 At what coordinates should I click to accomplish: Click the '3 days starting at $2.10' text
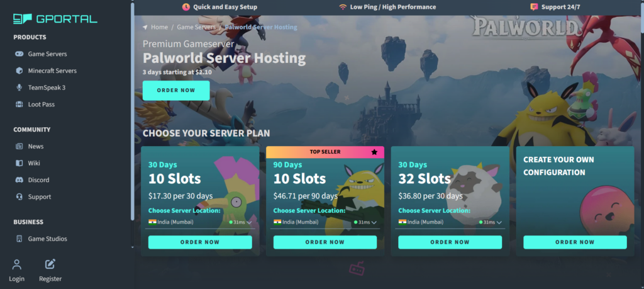(x=177, y=72)
